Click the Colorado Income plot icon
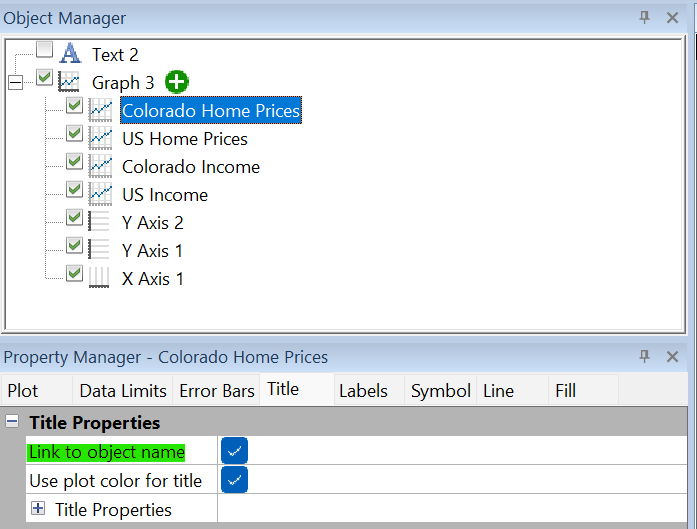This screenshot has width=697, height=529. [100, 166]
